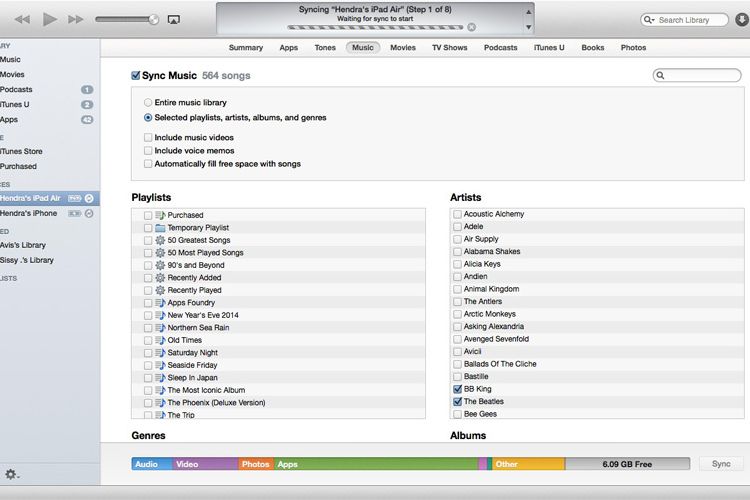Check the New Year's Eve 2014 playlist
Image resolution: width=750 pixels, height=500 pixels.
pos(148,315)
